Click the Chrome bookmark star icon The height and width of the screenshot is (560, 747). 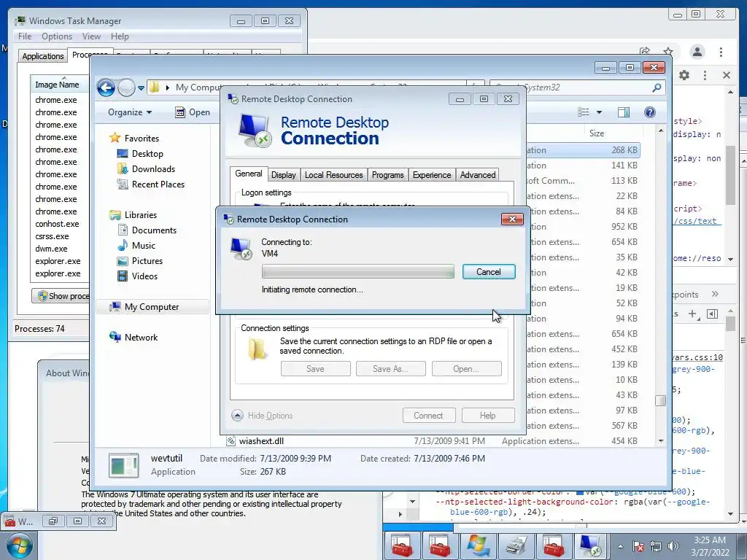(668, 52)
